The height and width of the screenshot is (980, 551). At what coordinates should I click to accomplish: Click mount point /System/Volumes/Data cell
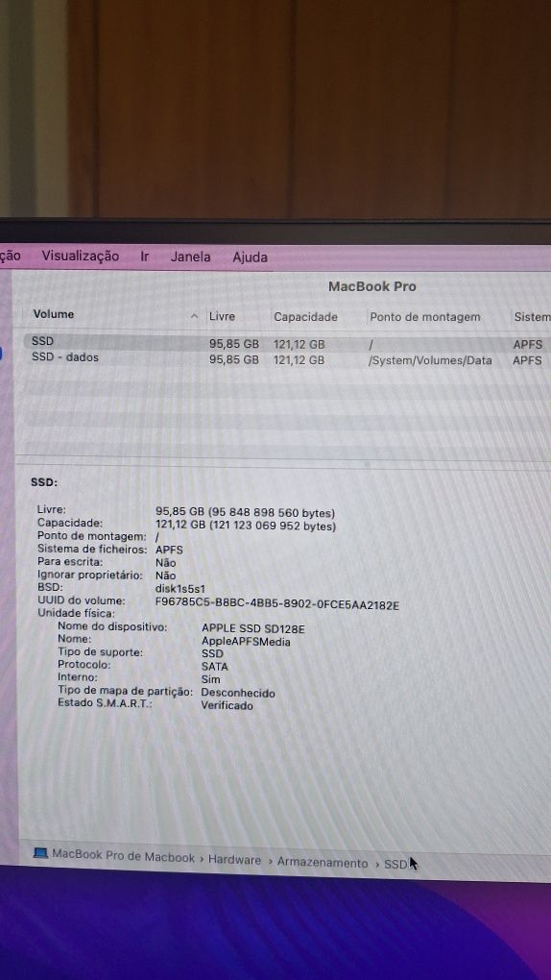pyautogui.click(x=430, y=360)
